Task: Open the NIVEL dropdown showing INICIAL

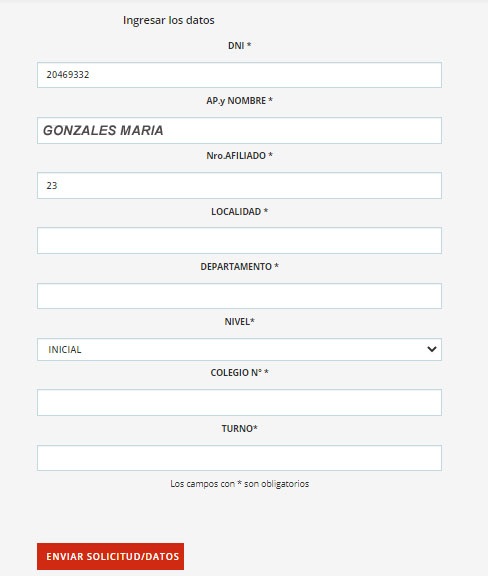Action: click(x=239, y=349)
